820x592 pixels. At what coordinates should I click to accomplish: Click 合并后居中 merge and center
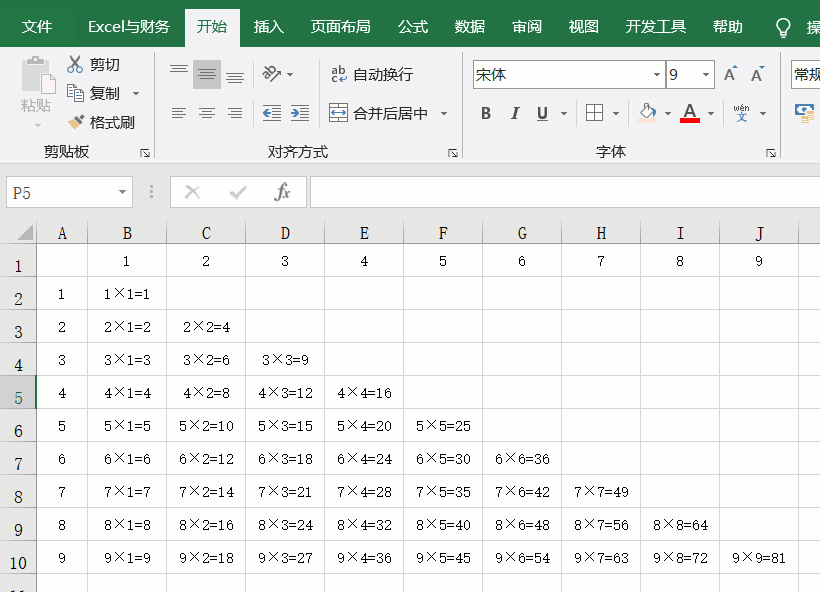(x=378, y=113)
